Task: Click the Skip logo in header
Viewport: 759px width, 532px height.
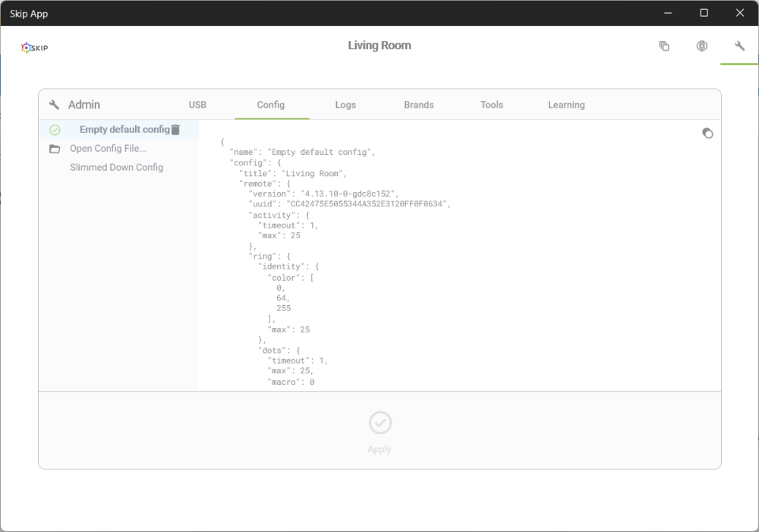Action: 34,48
